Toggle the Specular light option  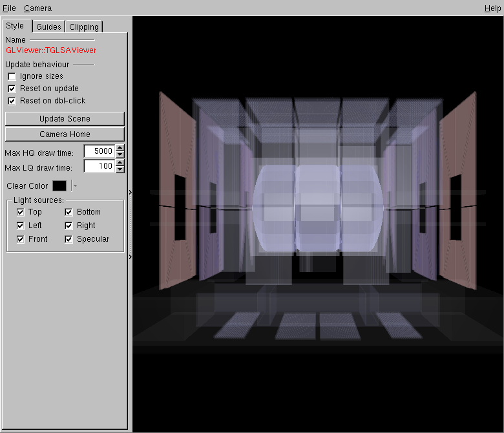pos(68,239)
